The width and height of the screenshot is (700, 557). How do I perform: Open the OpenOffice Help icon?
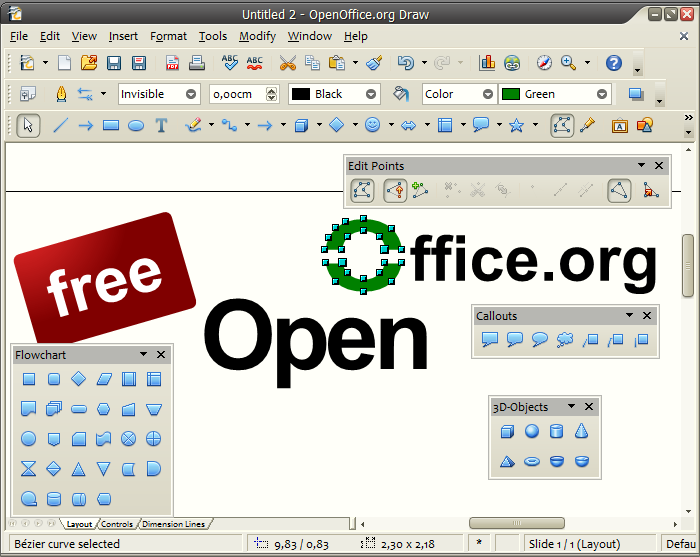(x=614, y=63)
